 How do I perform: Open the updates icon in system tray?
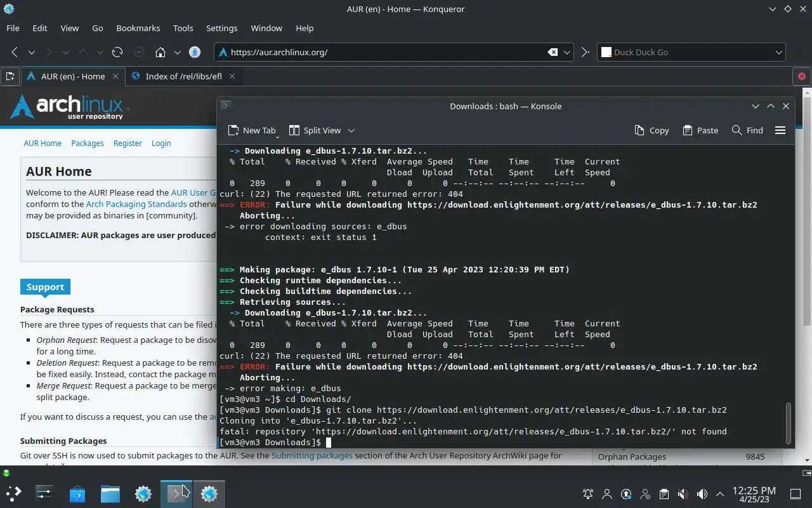click(x=626, y=494)
